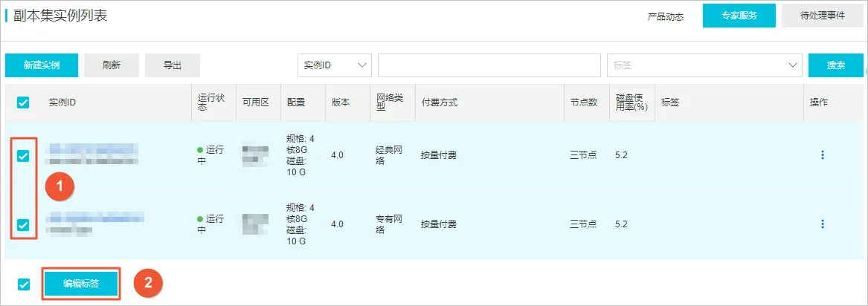Focus the search text input field
The height and width of the screenshot is (306, 868).
click(489, 65)
